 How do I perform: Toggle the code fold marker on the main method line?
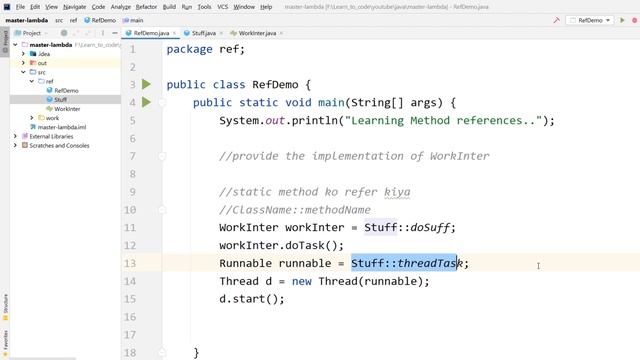click(162, 102)
